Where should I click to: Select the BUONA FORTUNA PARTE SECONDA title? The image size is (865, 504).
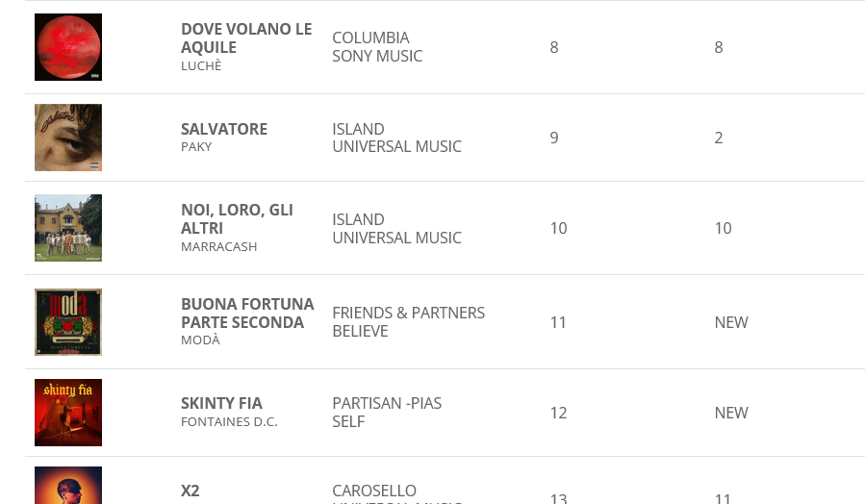(x=247, y=314)
